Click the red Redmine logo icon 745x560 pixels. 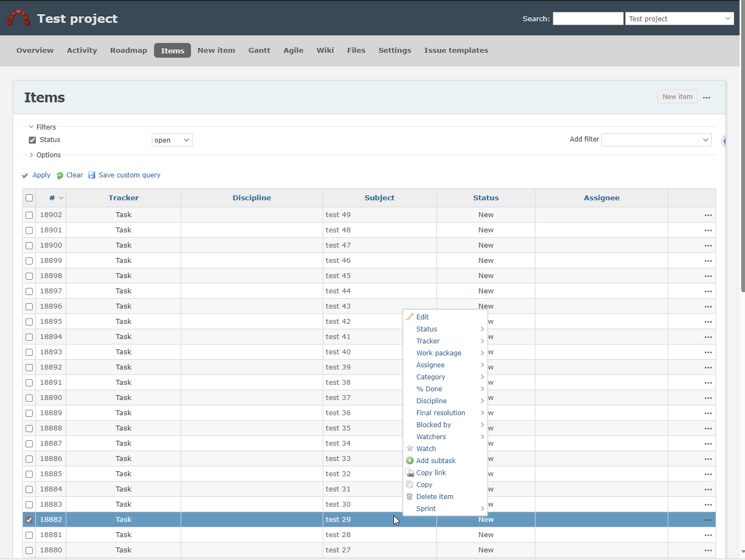(x=19, y=18)
